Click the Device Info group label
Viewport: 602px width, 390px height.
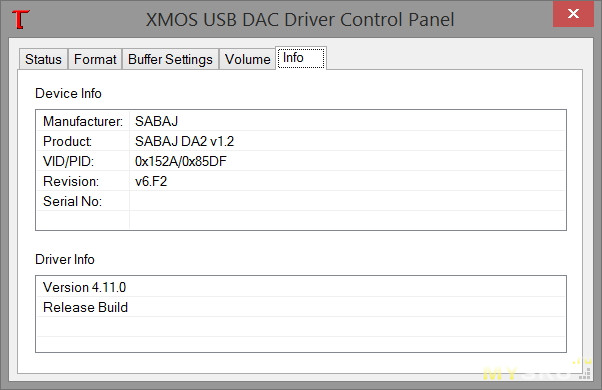click(x=68, y=93)
